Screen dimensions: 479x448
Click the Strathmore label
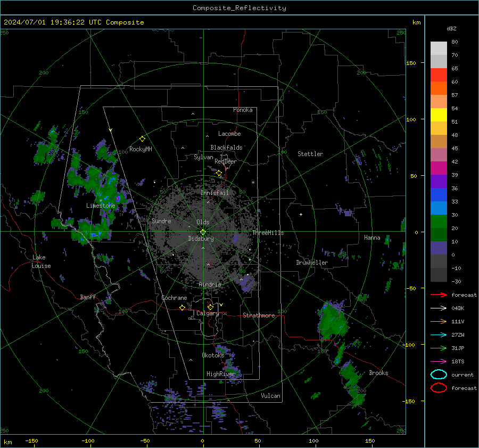259,315
